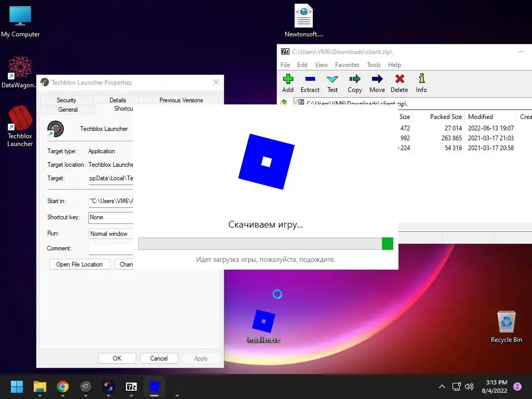532x399 pixels.
Task: Open Google Chrome from the taskbar
Action: click(x=63, y=387)
